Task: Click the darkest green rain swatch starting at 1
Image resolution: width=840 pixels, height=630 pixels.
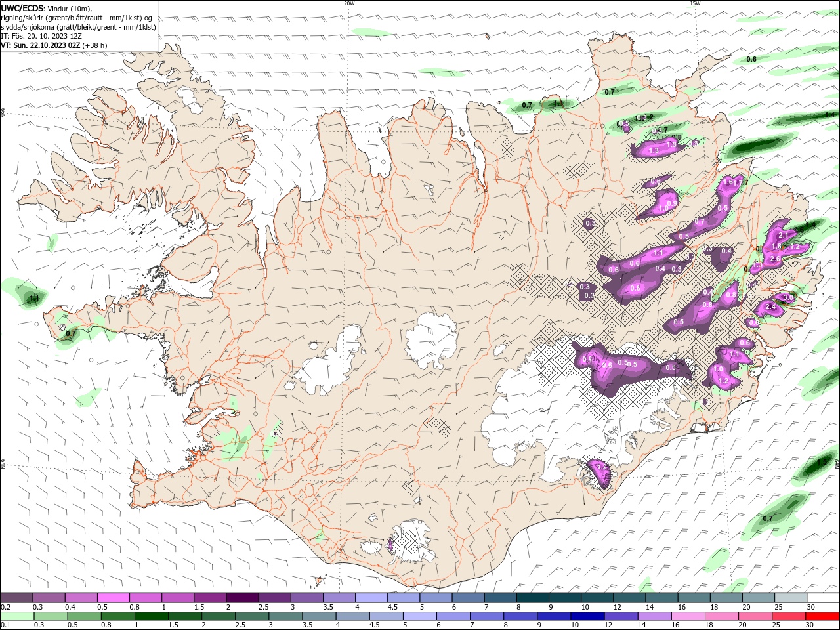Action: pyautogui.click(x=151, y=616)
